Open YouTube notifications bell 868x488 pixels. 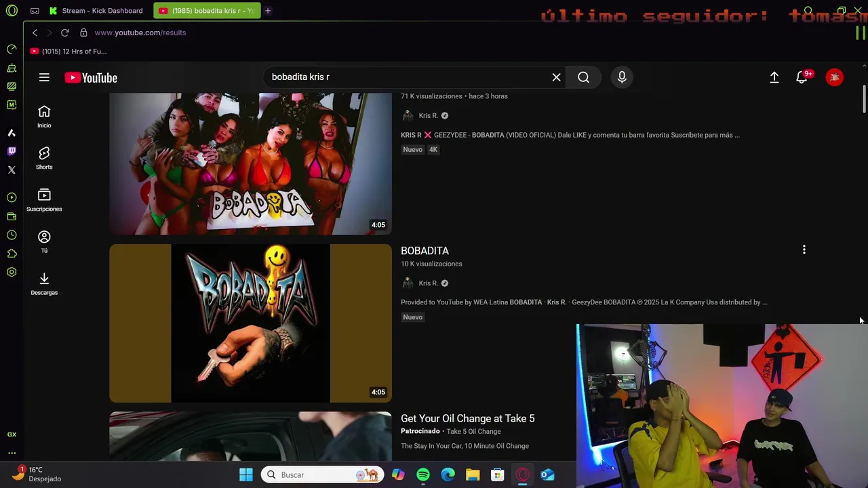[x=802, y=77]
